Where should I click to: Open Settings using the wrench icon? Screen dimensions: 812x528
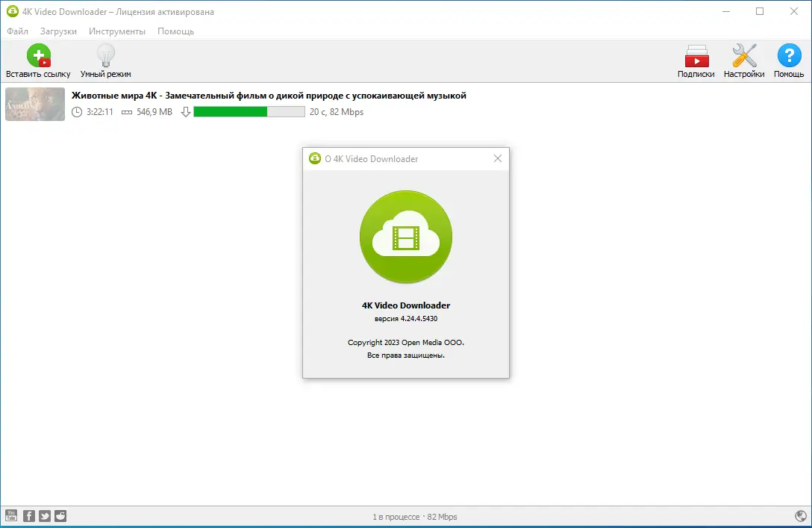point(743,56)
